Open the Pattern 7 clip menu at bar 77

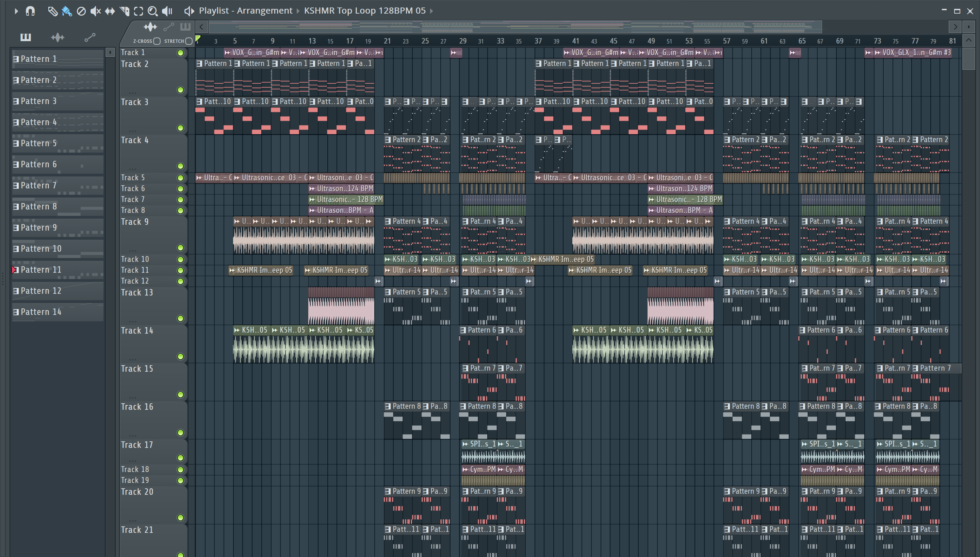point(916,368)
